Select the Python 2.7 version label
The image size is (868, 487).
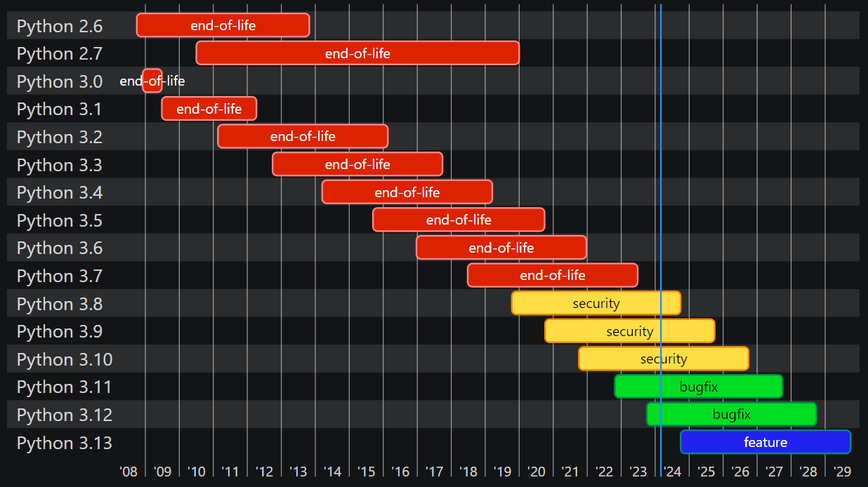point(60,54)
